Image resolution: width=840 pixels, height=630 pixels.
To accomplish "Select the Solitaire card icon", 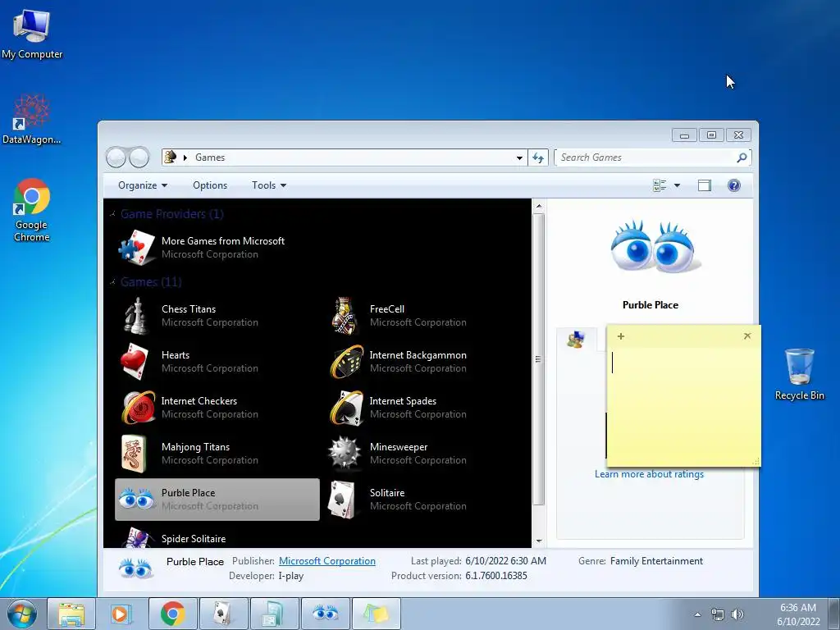I will pos(342,500).
